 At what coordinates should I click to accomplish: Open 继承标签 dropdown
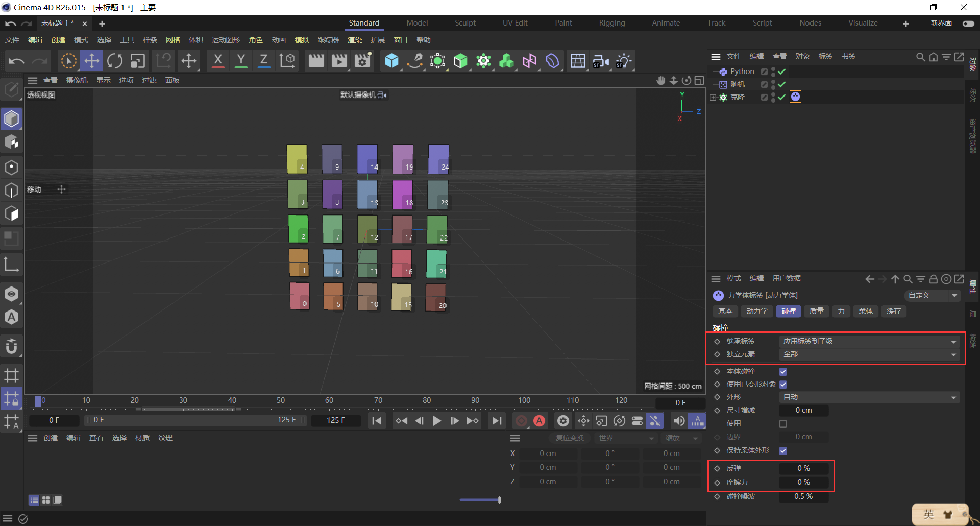869,342
